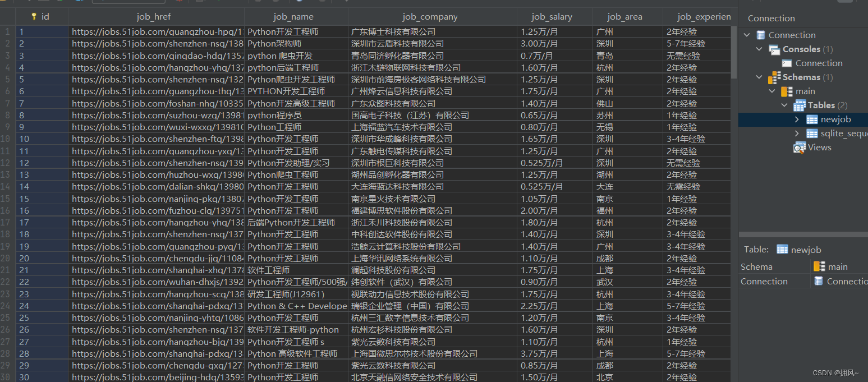Select the dalian-shkq job_href cell
868x382 pixels.
coord(157,187)
